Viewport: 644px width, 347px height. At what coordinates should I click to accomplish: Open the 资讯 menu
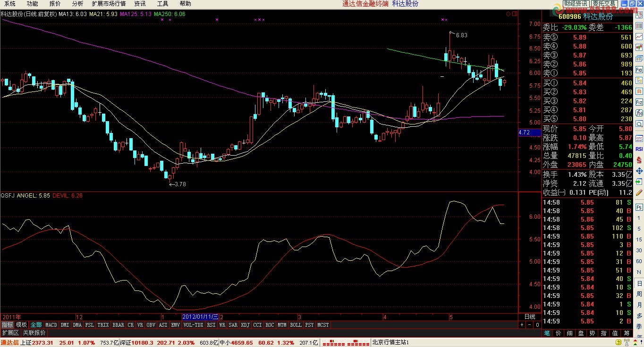click(x=140, y=4)
